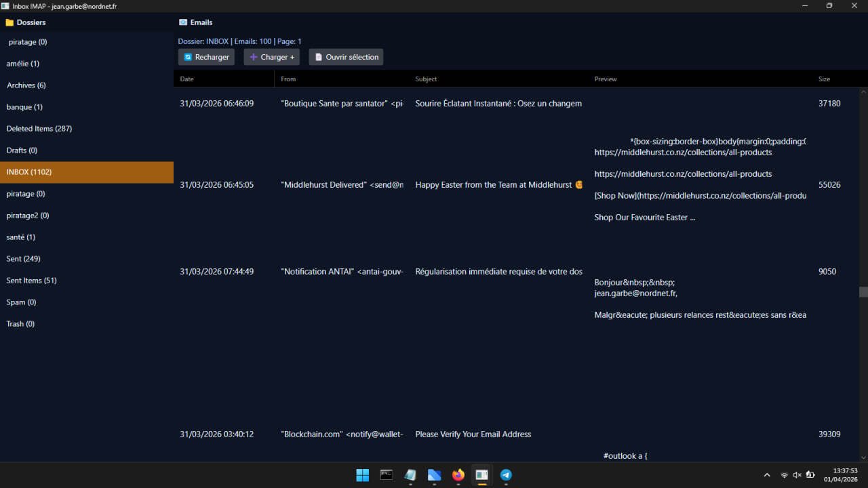Select the Notification ANTAI email
Image resolution: width=868 pixels, height=488 pixels.
[498, 272]
